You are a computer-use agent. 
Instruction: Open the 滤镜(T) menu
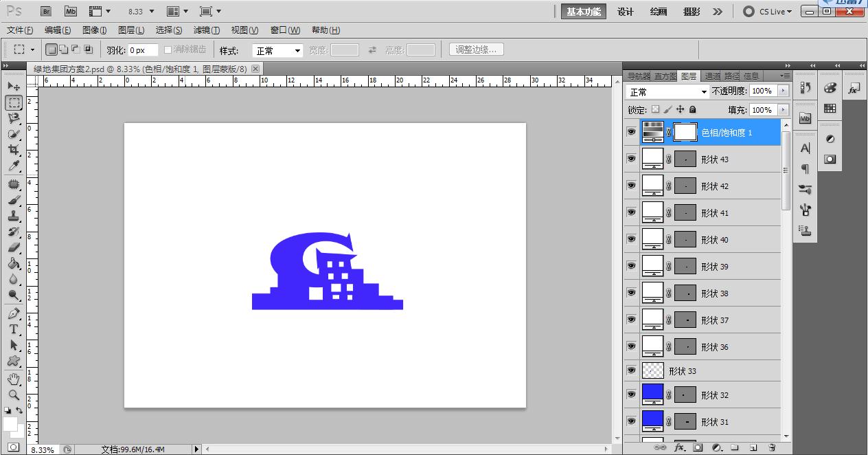click(x=206, y=30)
